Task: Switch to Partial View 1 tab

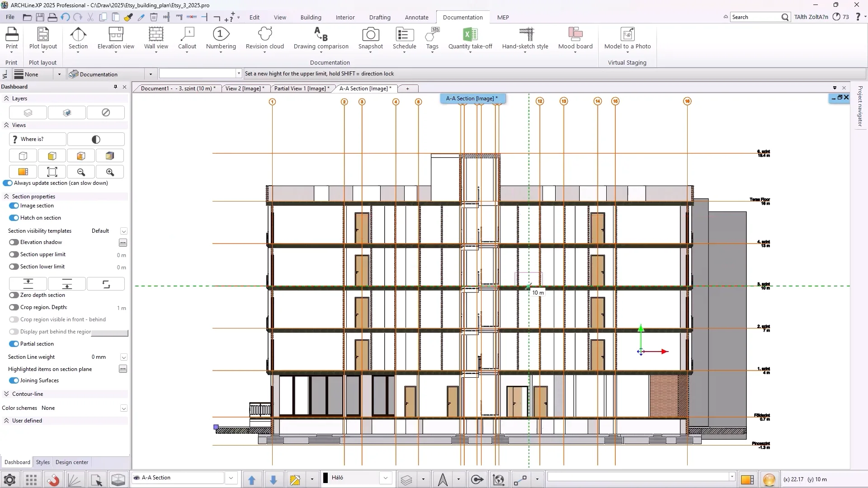Action: 301,89
